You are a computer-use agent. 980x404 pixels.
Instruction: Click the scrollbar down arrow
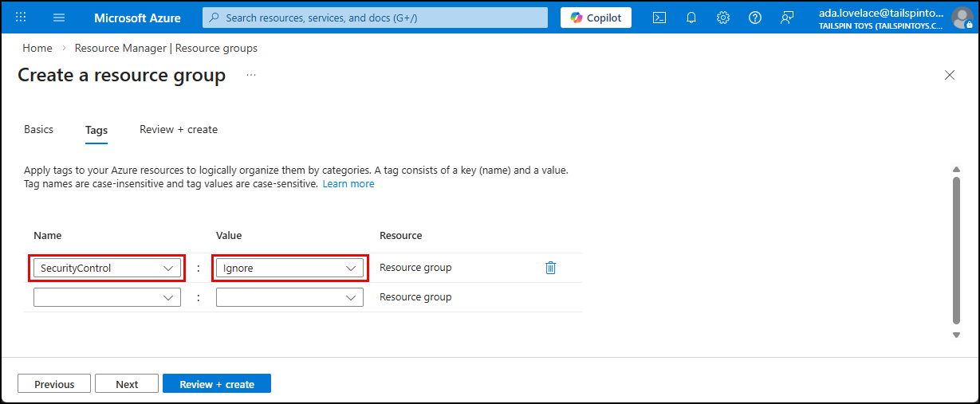pyautogui.click(x=957, y=335)
